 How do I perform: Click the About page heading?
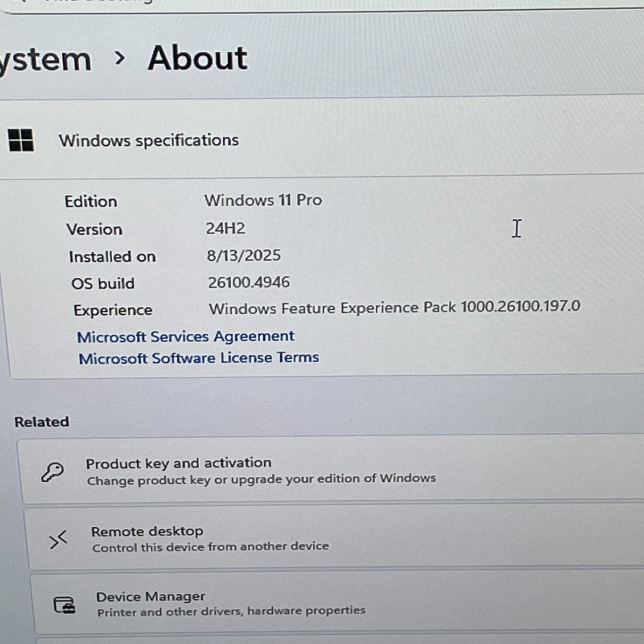[x=197, y=58]
